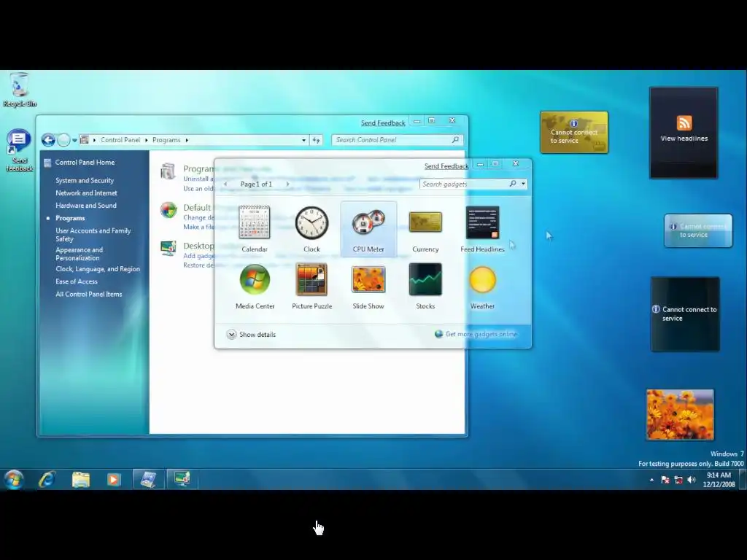Expand arrow after Programs in breadcrumb

click(187, 140)
